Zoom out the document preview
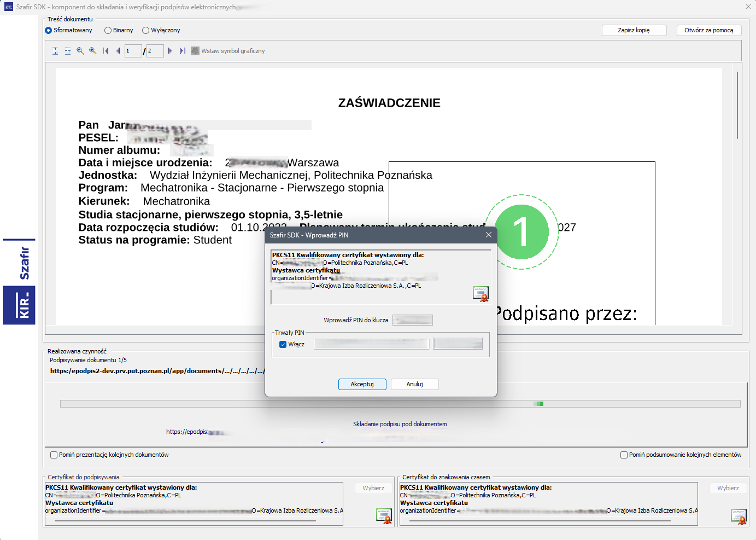The width and height of the screenshot is (756, 540). click(x=80, y=51)
